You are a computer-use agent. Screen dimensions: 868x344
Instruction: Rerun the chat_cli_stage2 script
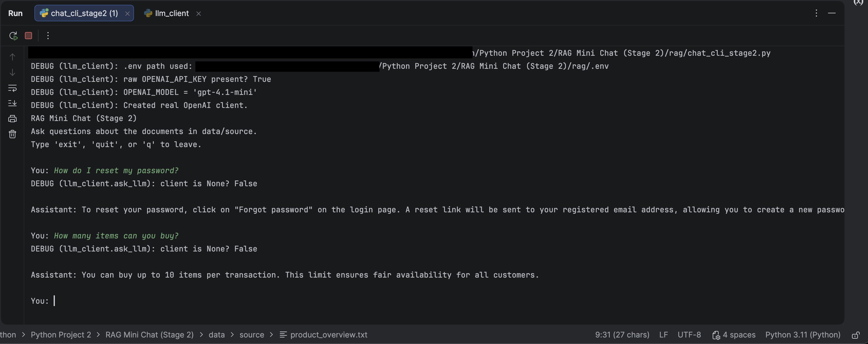click(x=13, y=36)
